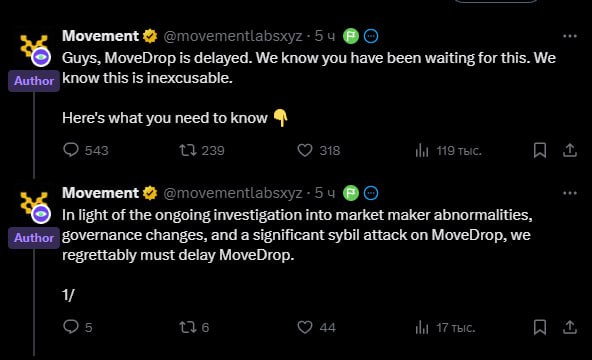The image size is (592, 360).
Task: Open the three-dot menu on first tweet
Action: (570, 36)
